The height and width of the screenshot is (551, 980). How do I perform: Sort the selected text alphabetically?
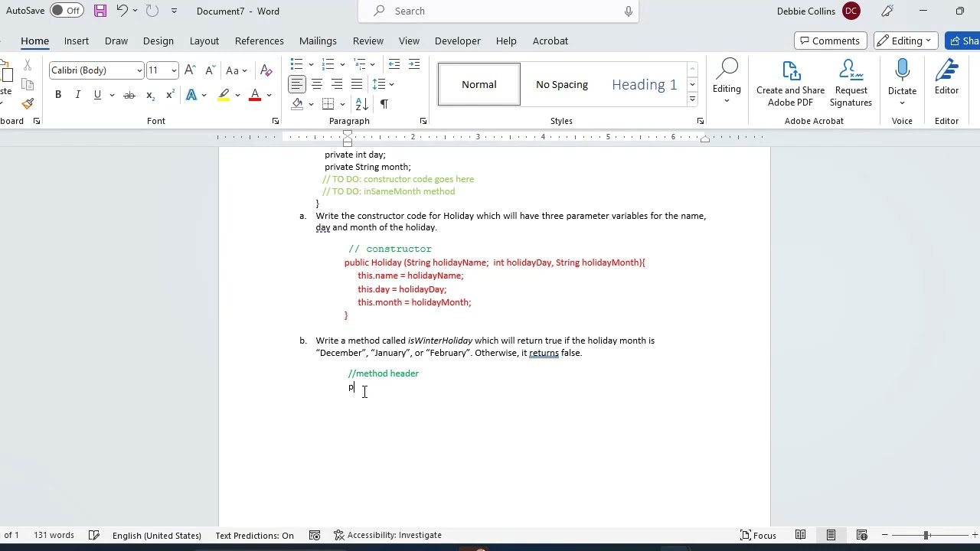point(363,104)
